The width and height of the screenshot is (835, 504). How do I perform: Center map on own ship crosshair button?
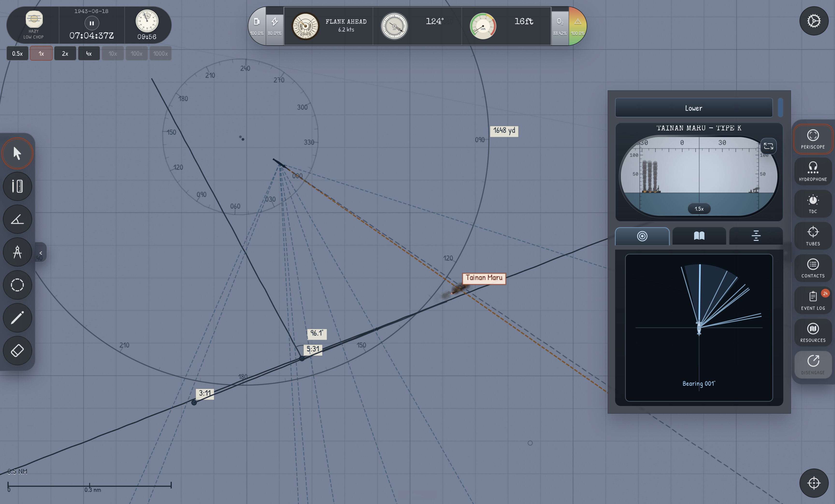click(x=814, y=483)
